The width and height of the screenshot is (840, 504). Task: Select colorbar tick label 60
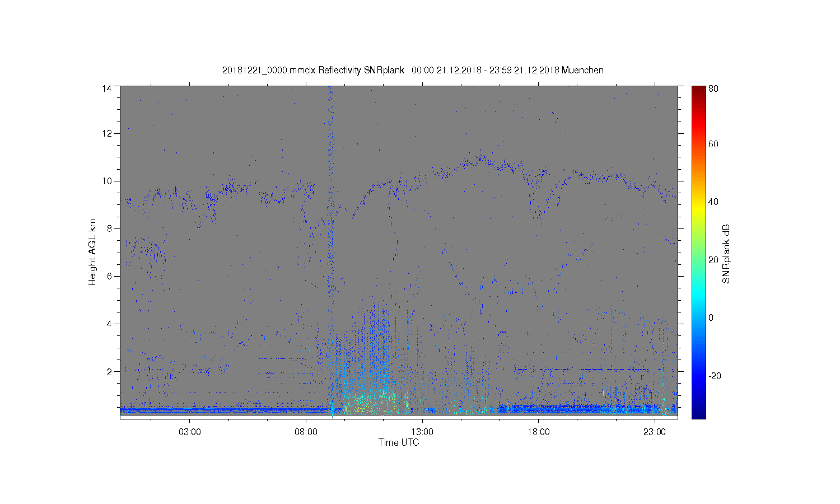point(713,144)
